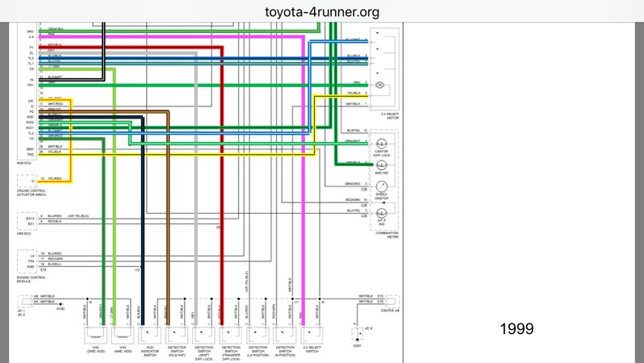Viewport: 644px width, 363px height.
Task: Click the CENTER J/B connector symbol
Action: [392, 302]
